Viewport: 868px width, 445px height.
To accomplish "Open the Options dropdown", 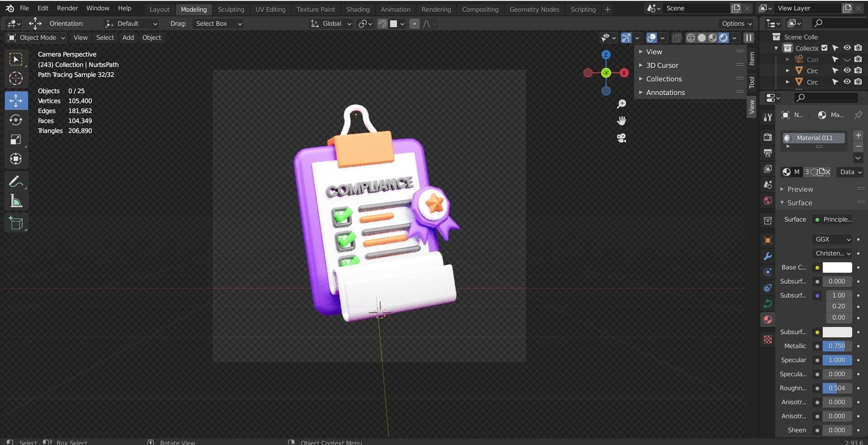I will coord(737,24).
